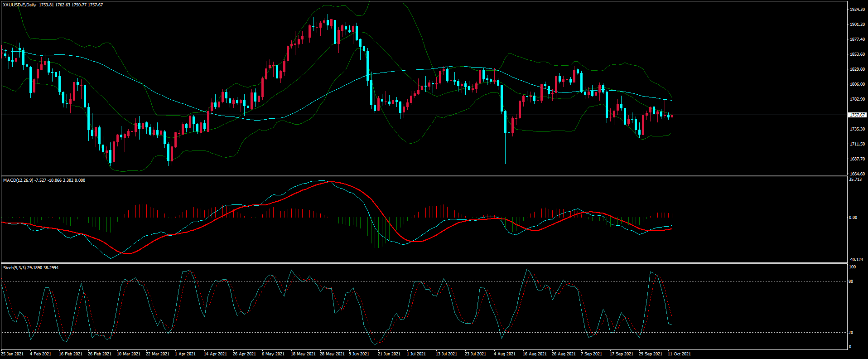Click the 1 Apr 2021 date label
The width and height of the screenshot is (868, 359).
pyautogui.click(x=185, y=354)
